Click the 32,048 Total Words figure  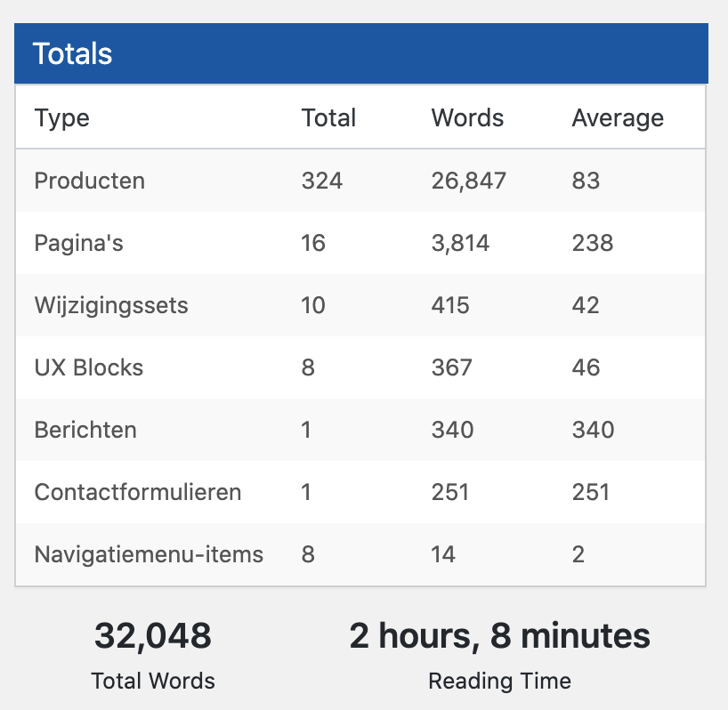(153, 636)
